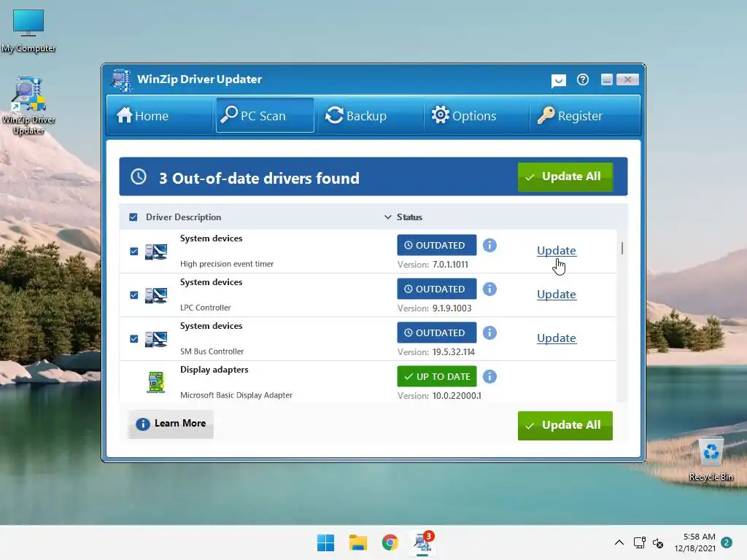Show hidden system tray icons
The width and height of the screenshot is (747, 560).
coord(619,542)
